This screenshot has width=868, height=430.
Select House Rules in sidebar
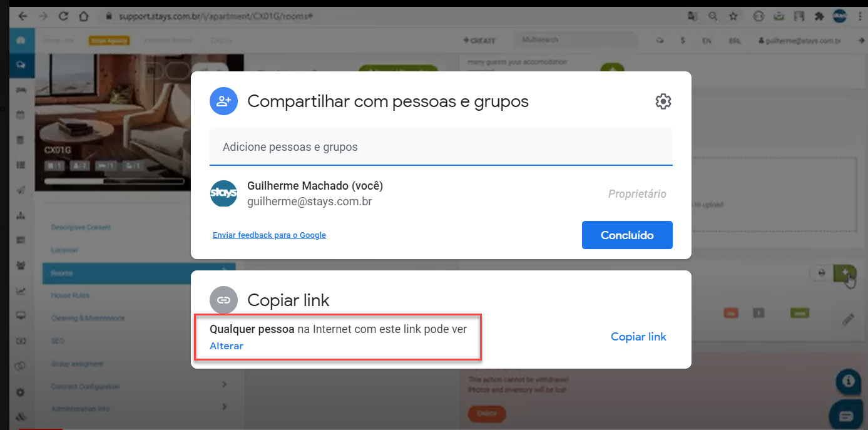tap(70, 295)
